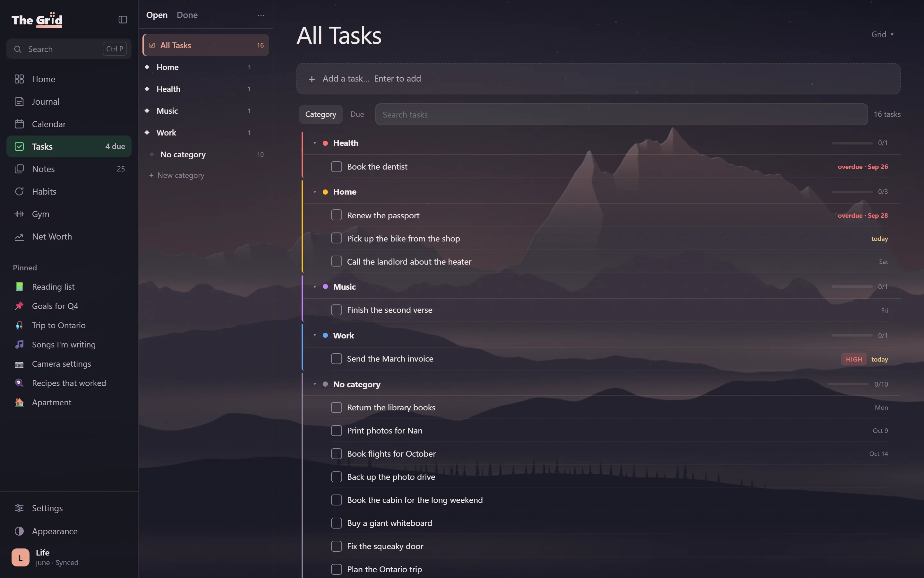Click the Tasks checkmark icon

(19, 146)
